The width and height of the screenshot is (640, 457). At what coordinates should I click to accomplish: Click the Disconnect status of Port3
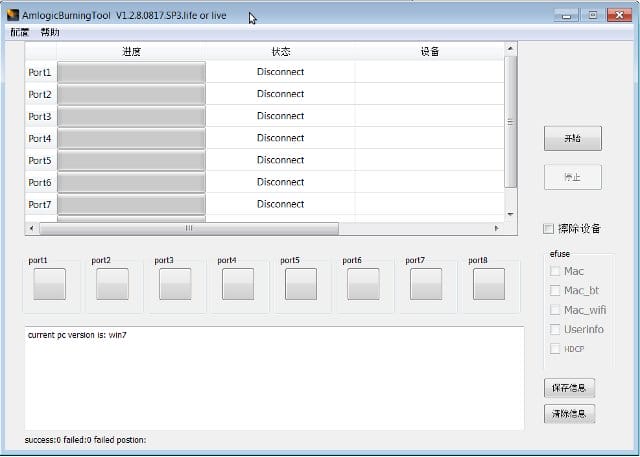tap(280, 116)
